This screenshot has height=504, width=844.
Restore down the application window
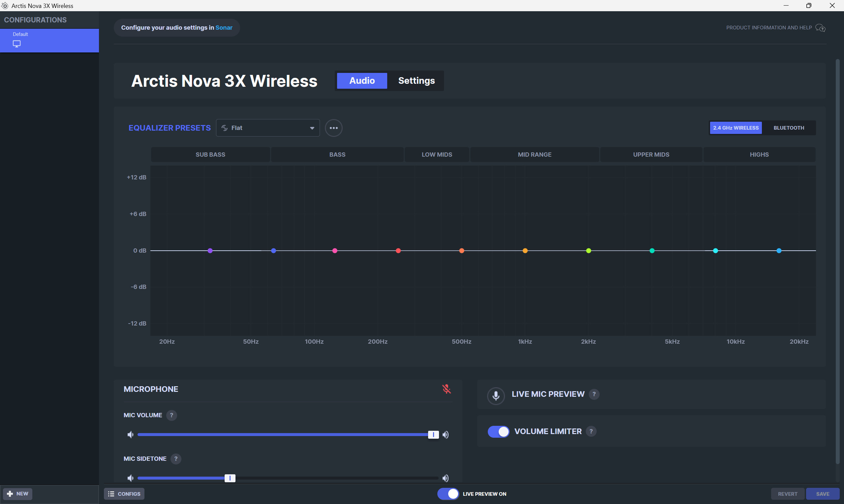pyautogui.click(x=809, y=6)
